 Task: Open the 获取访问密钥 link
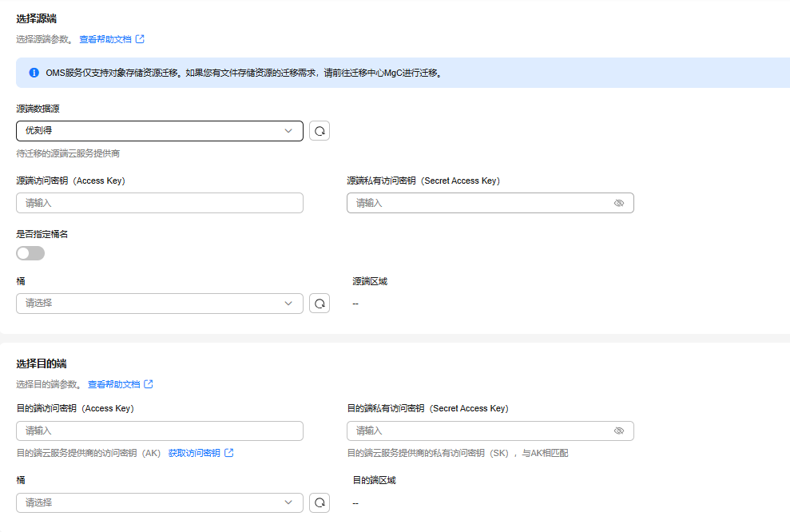click(194, 453)
